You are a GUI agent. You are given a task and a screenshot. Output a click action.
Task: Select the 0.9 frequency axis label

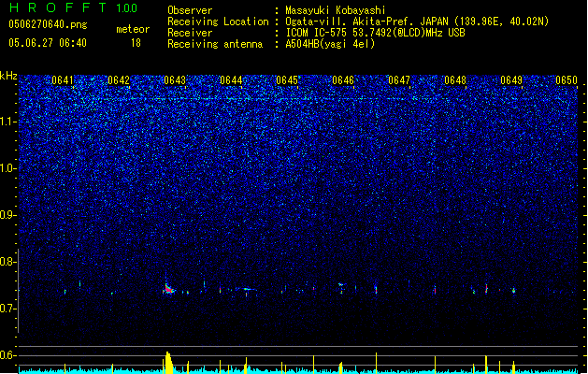7,215
